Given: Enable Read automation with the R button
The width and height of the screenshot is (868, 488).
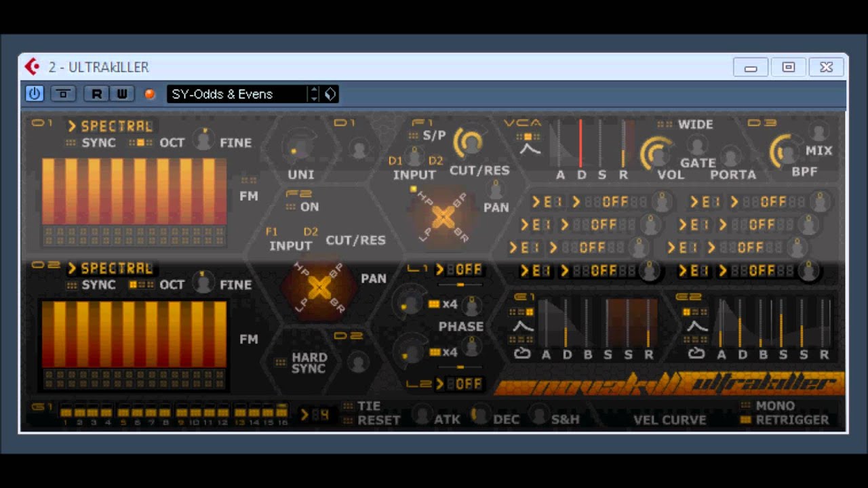Looking at the screenshot, I should (96, 94).
